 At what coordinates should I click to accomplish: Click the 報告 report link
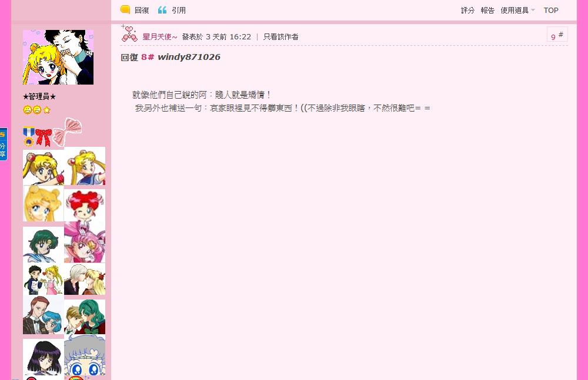[x=487, y=11]
